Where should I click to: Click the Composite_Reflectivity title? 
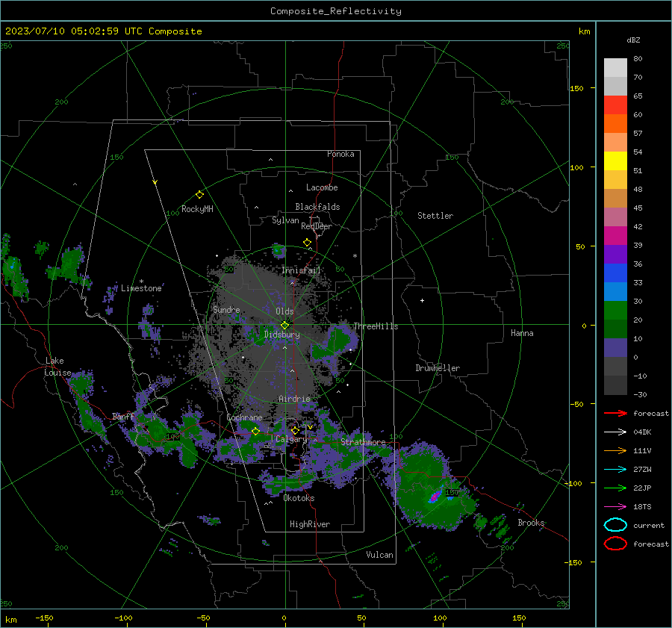coord(336,11)
